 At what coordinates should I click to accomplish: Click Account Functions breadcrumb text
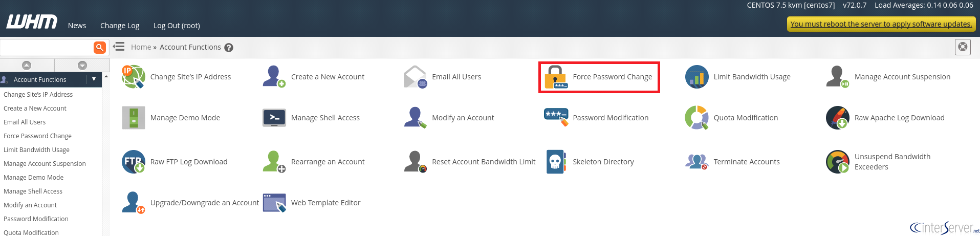point(190,47)
